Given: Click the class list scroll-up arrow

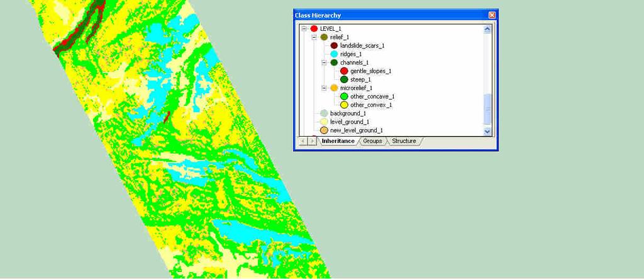Looking at the screenshot, I should (487, 29).
